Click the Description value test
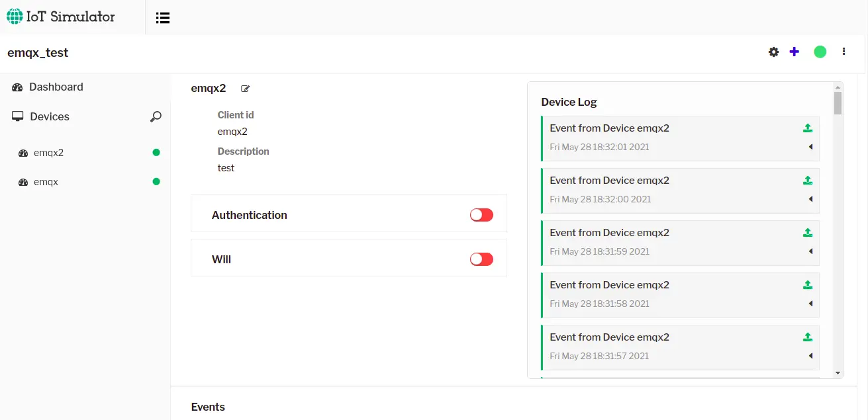 coord(226,168)
